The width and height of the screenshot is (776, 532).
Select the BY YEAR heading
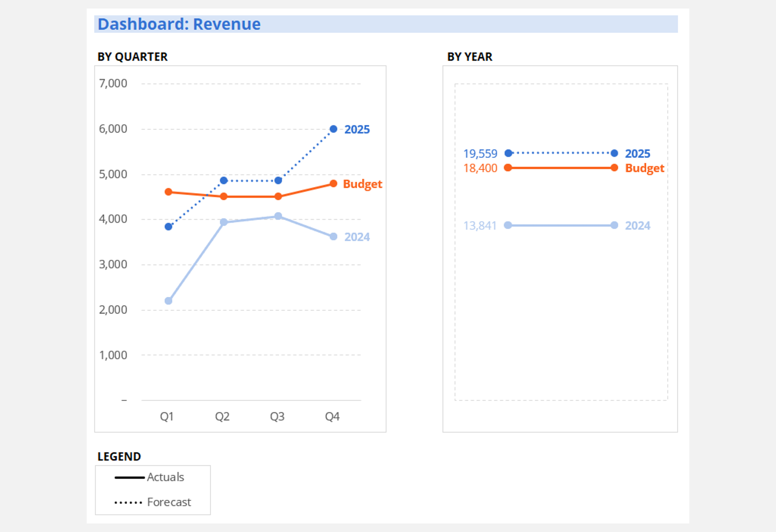pos(470,57)
